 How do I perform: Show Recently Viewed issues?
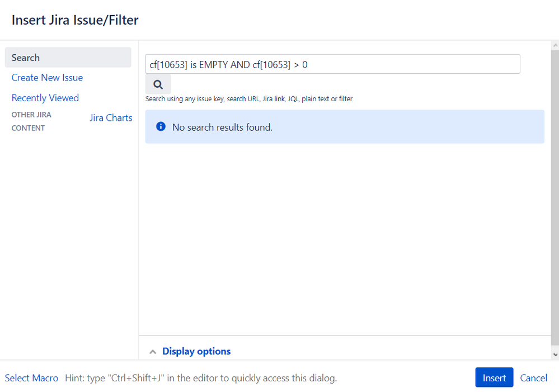(45, 97)
